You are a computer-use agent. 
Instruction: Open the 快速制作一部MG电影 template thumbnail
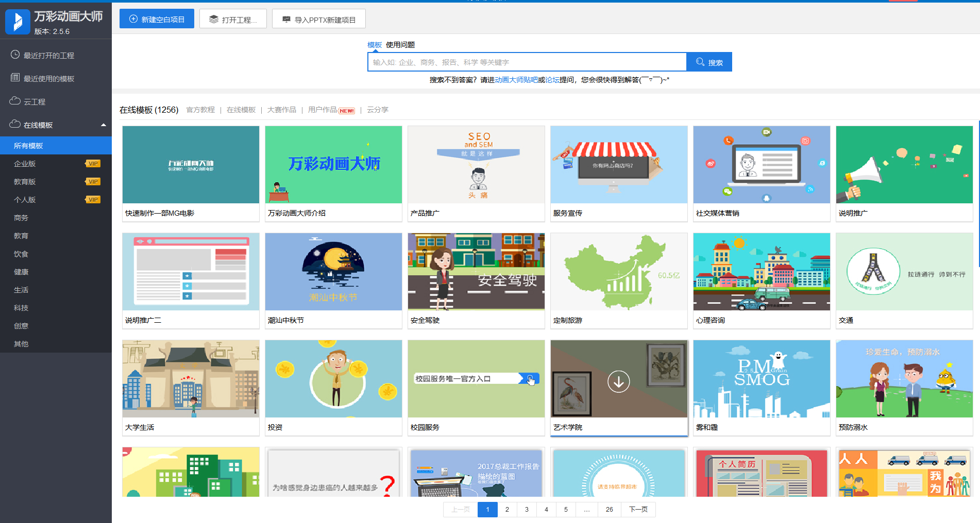(191, 165)
